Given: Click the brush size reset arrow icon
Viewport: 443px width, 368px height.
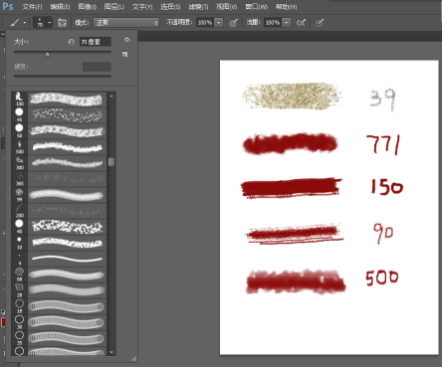Looking at the screenshot, I should [71, 42].
